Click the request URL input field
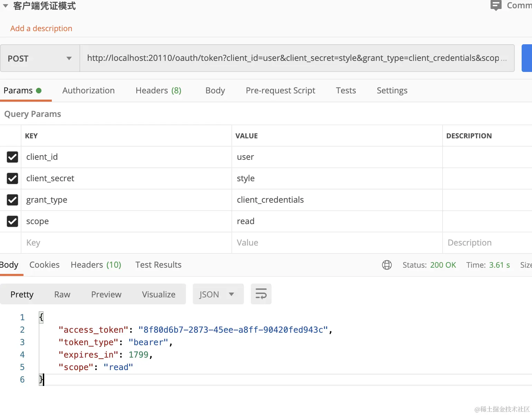 [x=293, y=58]
